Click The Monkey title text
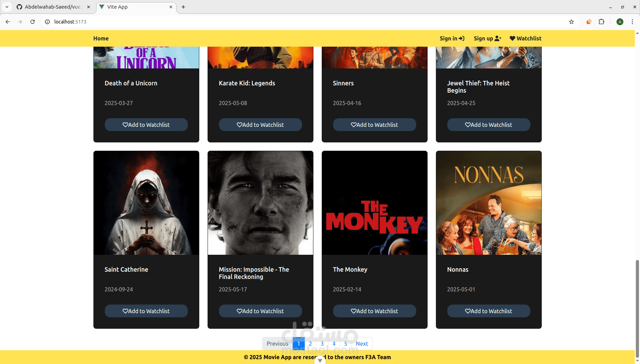640x364 pixels. click(x=350, y=270)
